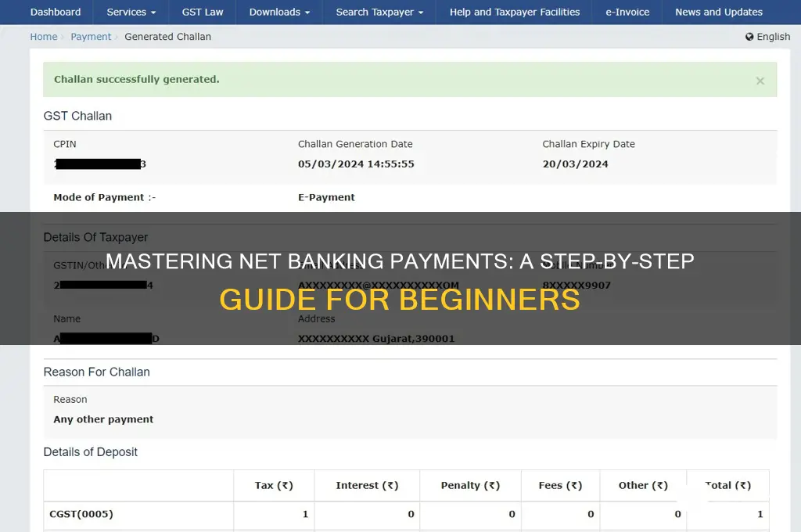This screenshot has height=532, width=801.
Task: Click the 'Any other payment' reason value
Action: point(103,419)
